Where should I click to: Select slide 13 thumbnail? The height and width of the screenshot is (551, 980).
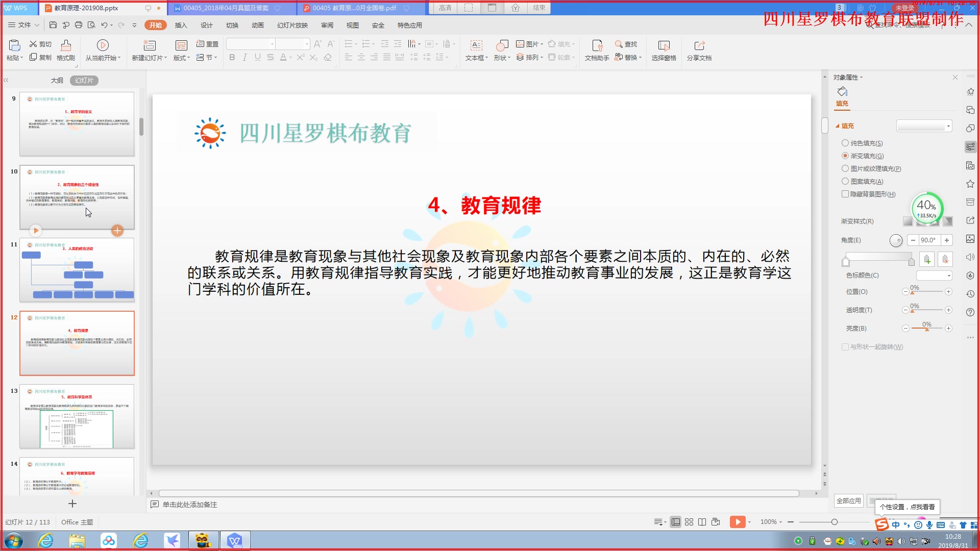[x=77, y=416]
